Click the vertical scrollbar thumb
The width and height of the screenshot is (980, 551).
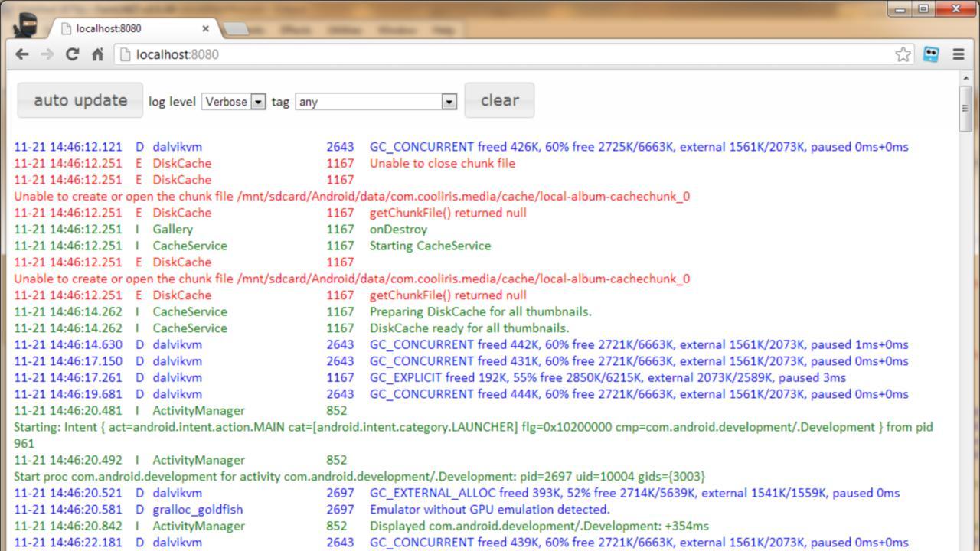pyautogui.click(x=965, y=108)
